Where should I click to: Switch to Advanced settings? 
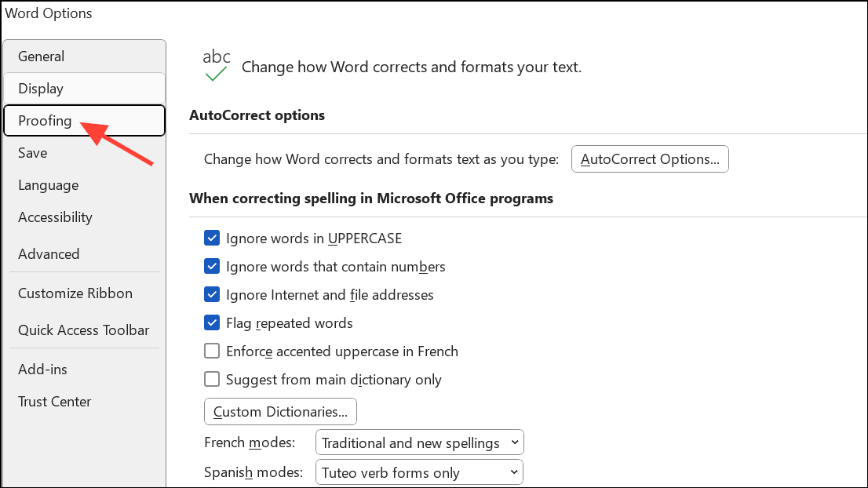click(x=49, y=253)
